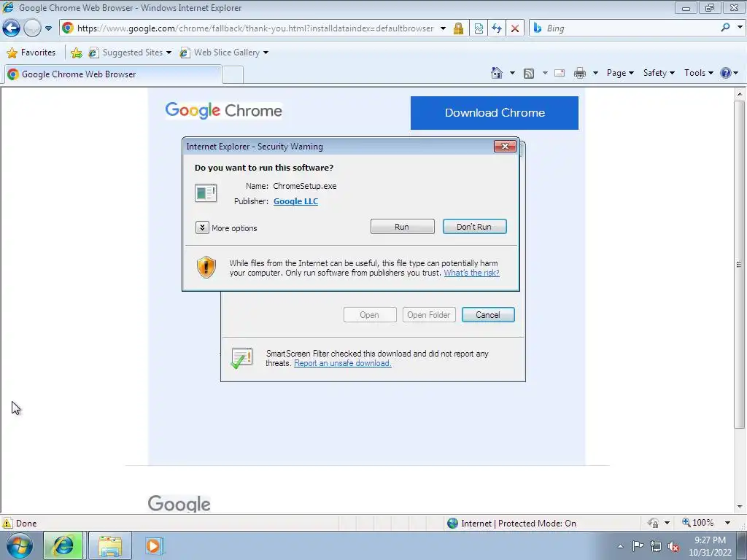Image resolution: width=747 pixels, height=560 pixels.
Task: Click the Cancel button in download dialog
Action: [x=488, y=315]
